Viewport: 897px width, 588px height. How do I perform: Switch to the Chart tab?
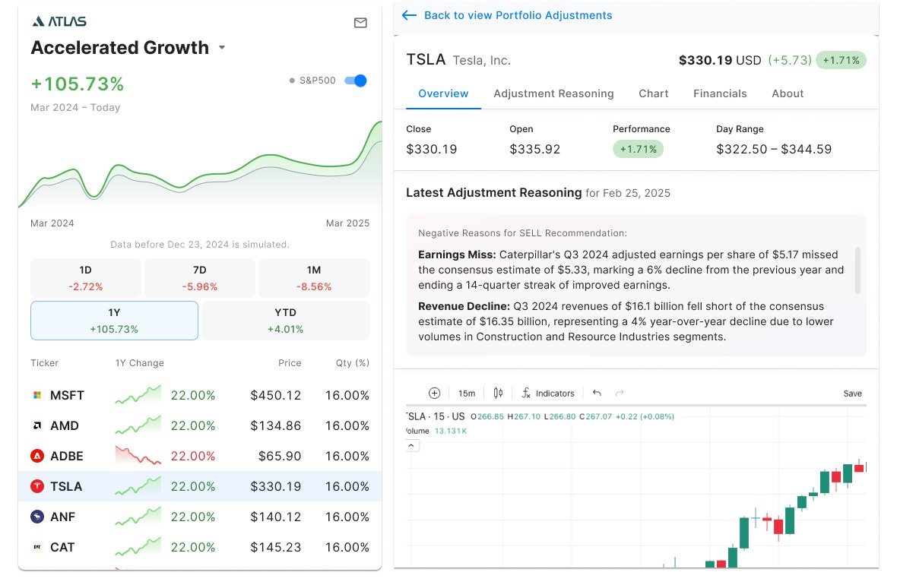(x=653, y=93)
